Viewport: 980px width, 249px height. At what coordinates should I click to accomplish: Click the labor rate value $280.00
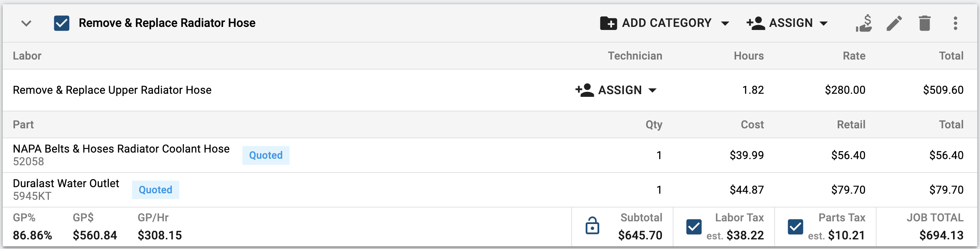(845, 90)
